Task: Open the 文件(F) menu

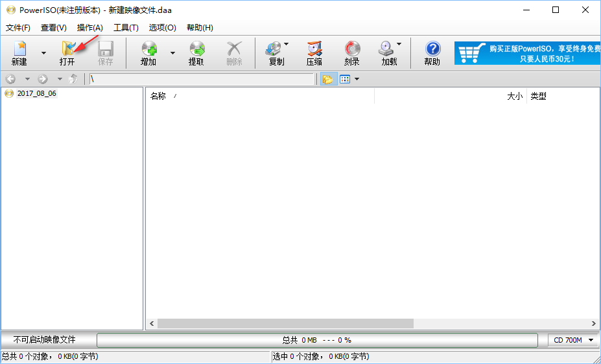Action: [18, 28]
